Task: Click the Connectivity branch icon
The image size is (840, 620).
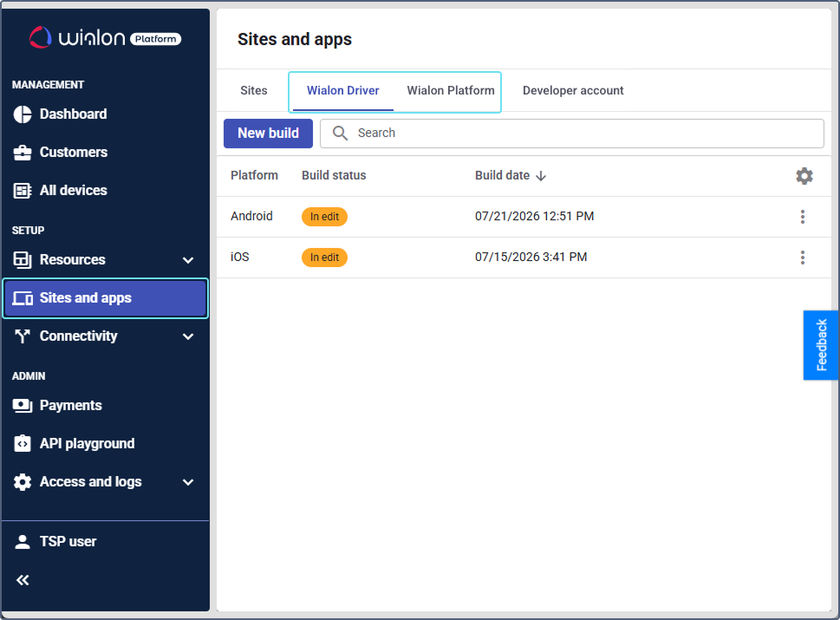Action: 23,336
